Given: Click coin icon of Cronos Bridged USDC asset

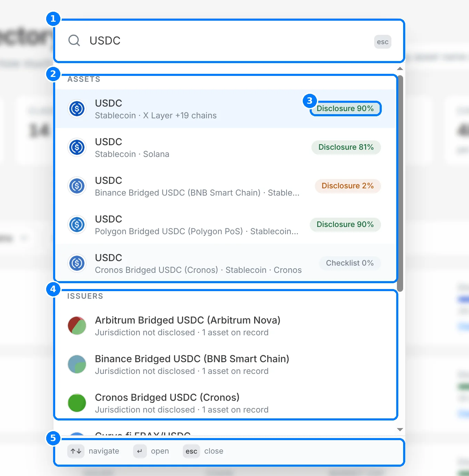Looking at the screenshot, I should (x=77, y=264).
